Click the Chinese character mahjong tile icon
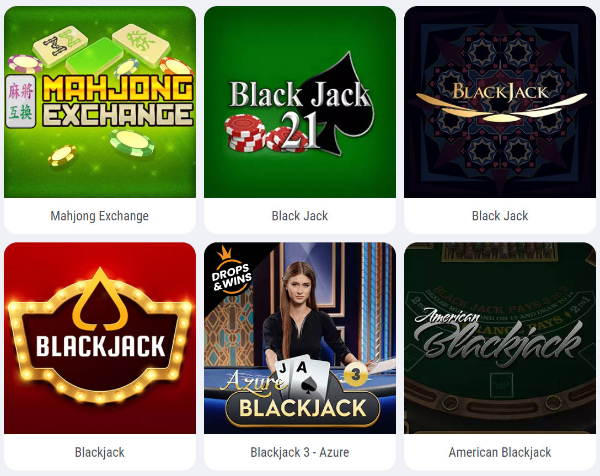The image size is (600, 476). point(21,101)
